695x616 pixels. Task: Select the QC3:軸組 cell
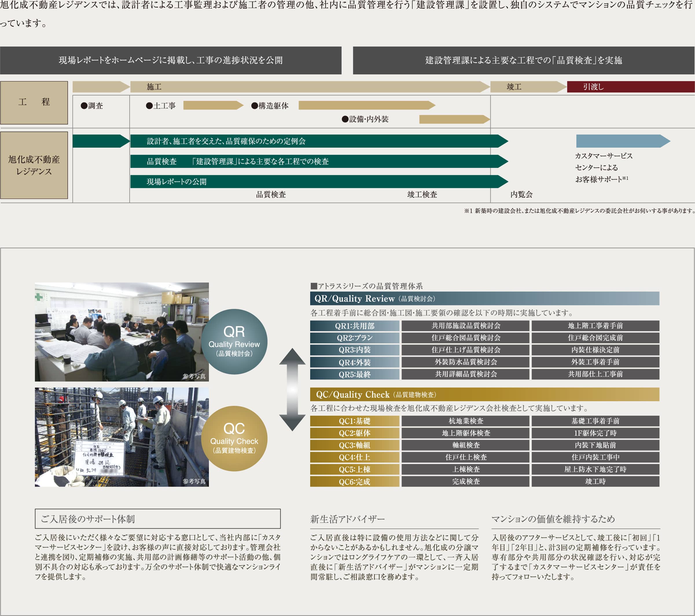(x=355, y=445)
